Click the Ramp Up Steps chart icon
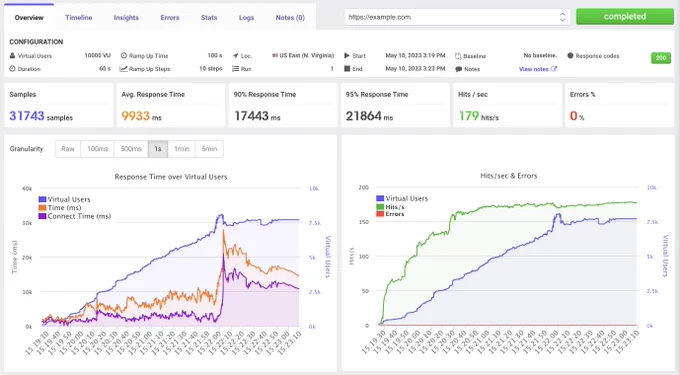The width and height of the screenshot is (680, 375). [x=124, y=68]
